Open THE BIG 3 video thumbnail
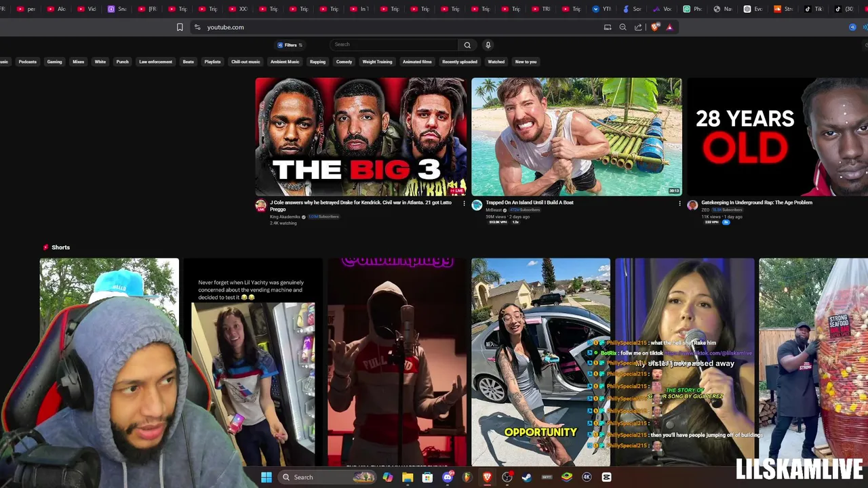 click(x=361, y=137)
